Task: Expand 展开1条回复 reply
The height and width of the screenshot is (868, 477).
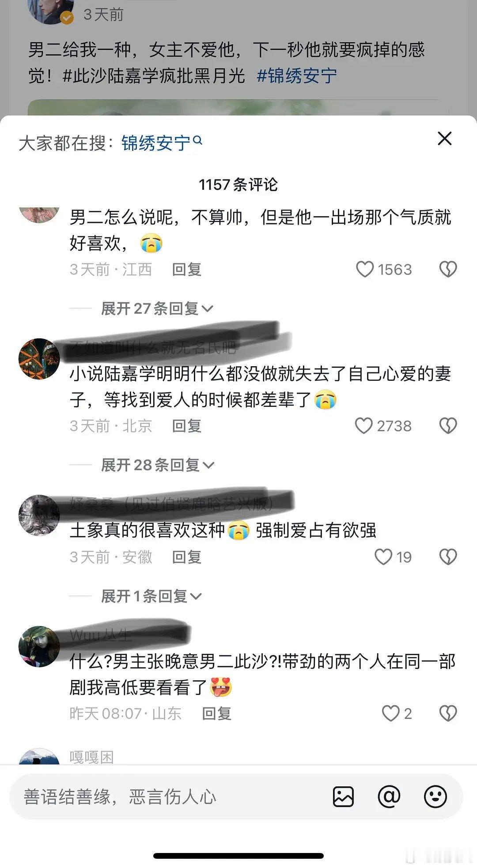Action: [x=151, y=596]
